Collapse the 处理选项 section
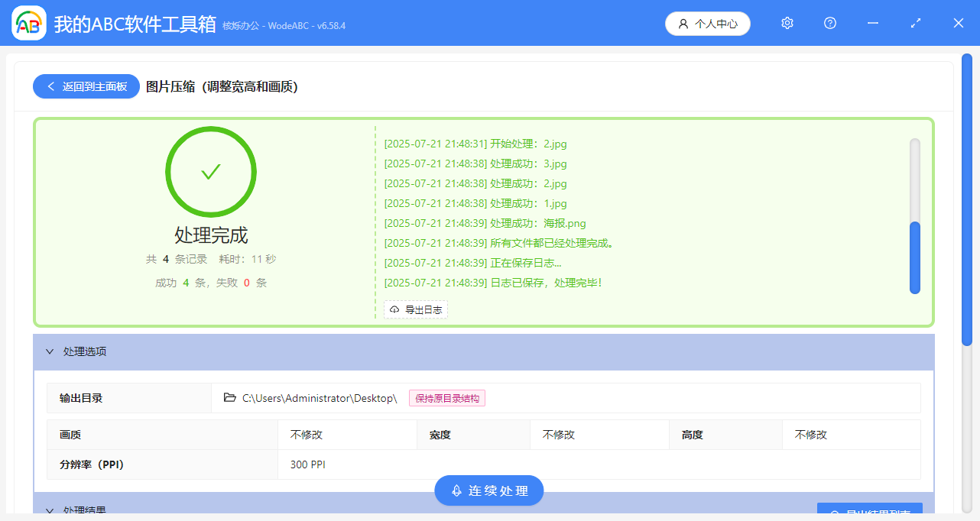Viewport: 980px width, 521px height. pos(49,351)
